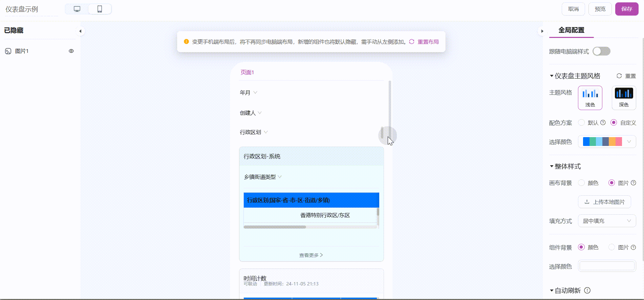Open the 年月 filter dropdown
The width and height of the screenshot is (644, 300).
pos(249,92)
